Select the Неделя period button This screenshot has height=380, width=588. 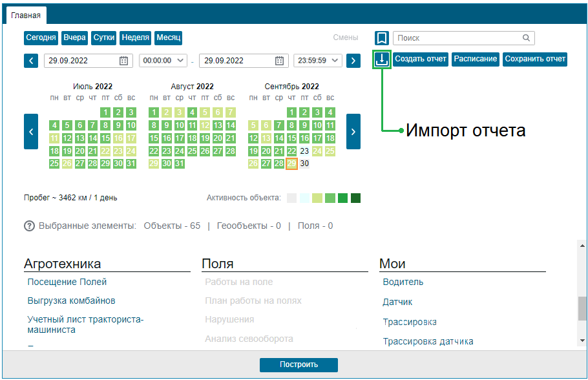pyautogui.click(x=136, y=38)
